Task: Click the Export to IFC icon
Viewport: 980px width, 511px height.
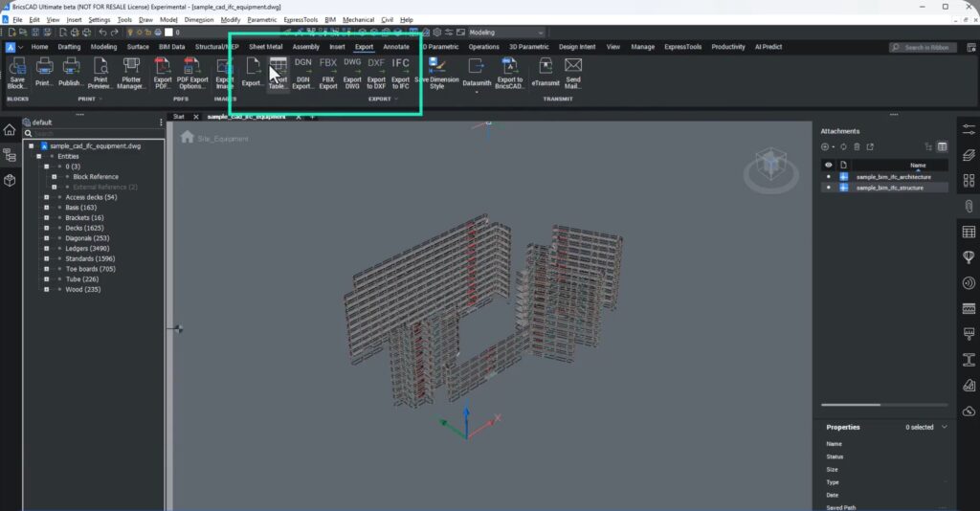Action: coord(401,73)
